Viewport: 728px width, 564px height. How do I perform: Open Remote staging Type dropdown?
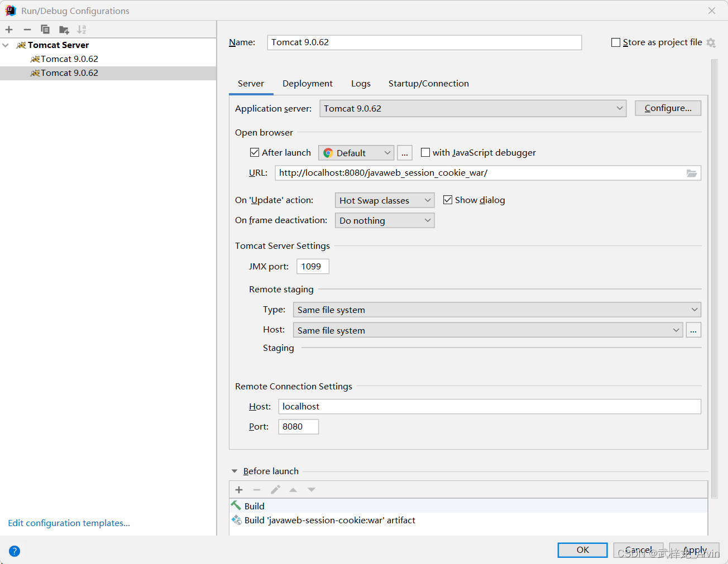coord(497,310)
